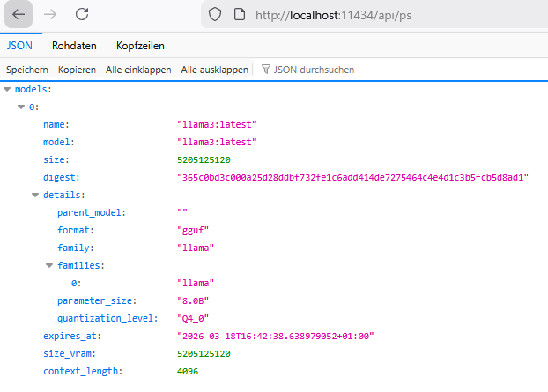Select the digest hash value
The height and width of the screenshot is (392, 548).
[x=352, y=177]
